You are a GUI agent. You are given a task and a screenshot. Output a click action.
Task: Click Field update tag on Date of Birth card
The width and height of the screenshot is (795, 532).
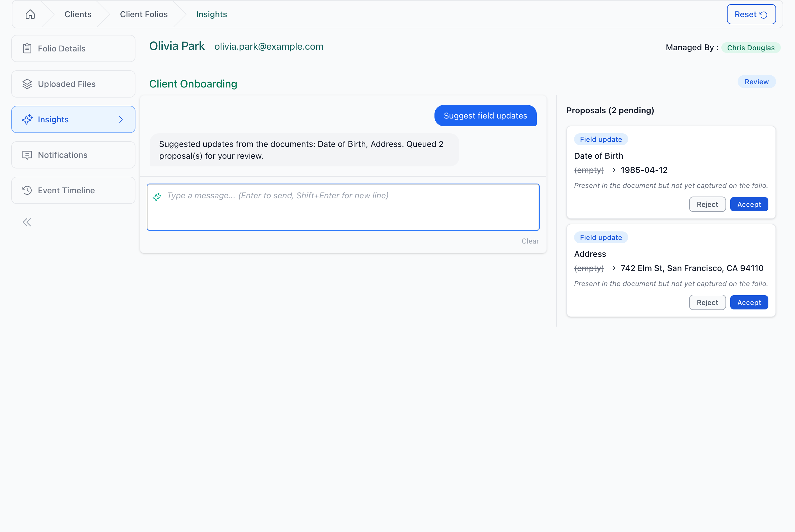point(600,140)
